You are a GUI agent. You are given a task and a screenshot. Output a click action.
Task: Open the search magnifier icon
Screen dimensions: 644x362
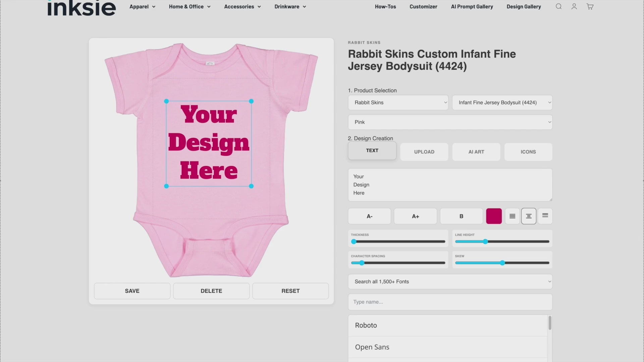[558, 6]
